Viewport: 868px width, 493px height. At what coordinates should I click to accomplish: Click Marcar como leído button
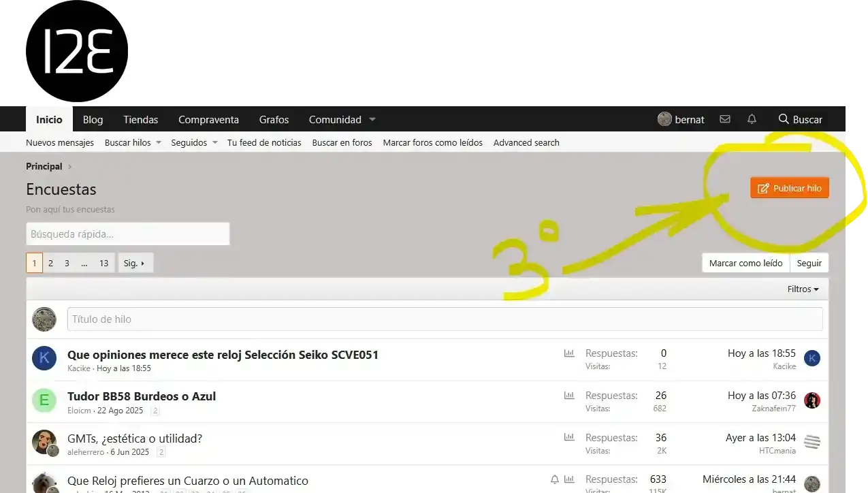tap(745, 263)
